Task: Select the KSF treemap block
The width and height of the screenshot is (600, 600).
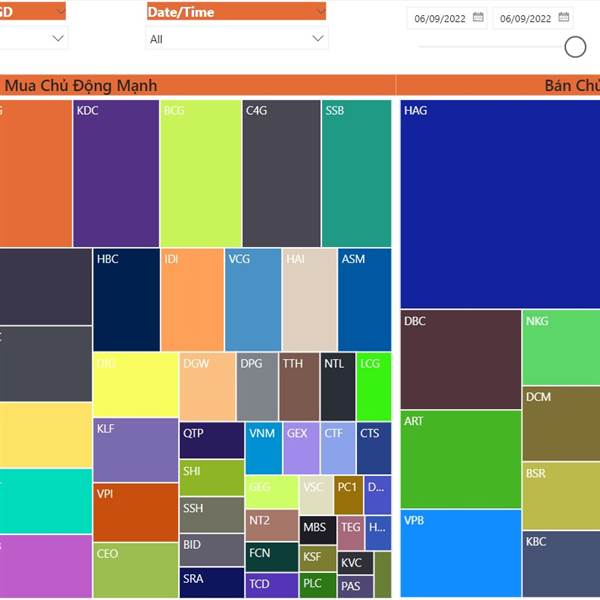Action: [318, 558]
